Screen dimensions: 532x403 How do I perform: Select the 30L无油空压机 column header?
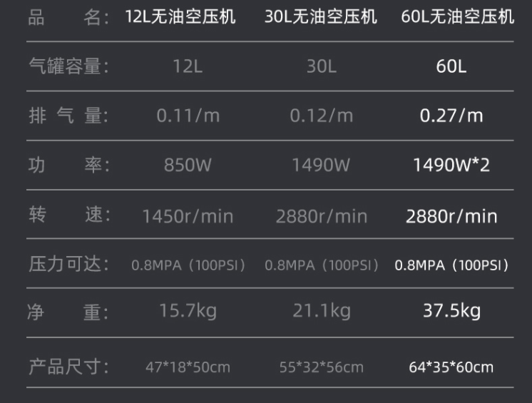[321, 16]
